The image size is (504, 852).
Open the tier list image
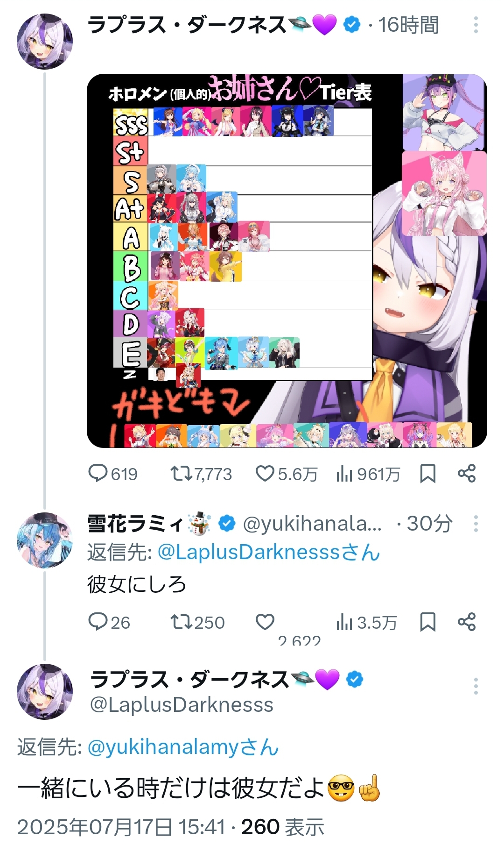pos(287,261)
